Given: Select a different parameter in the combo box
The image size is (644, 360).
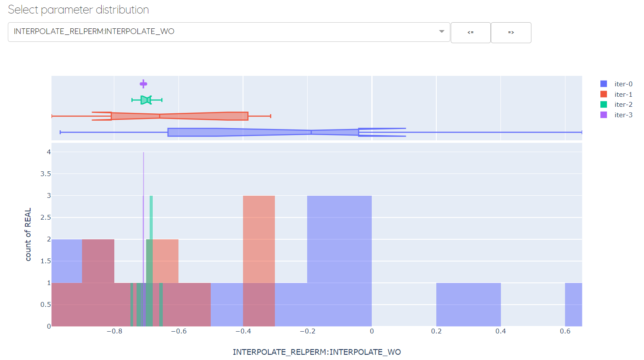Looking at the screenshot, I should (x=227, y=32).
